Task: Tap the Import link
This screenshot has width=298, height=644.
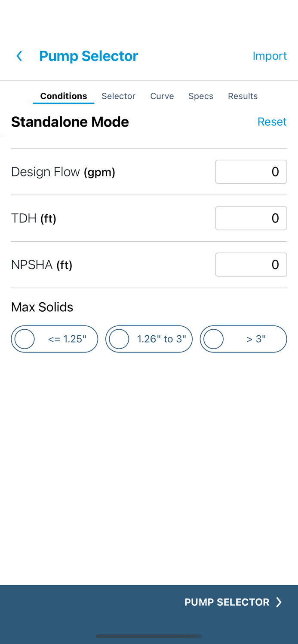Action: (x=270, y=56)
